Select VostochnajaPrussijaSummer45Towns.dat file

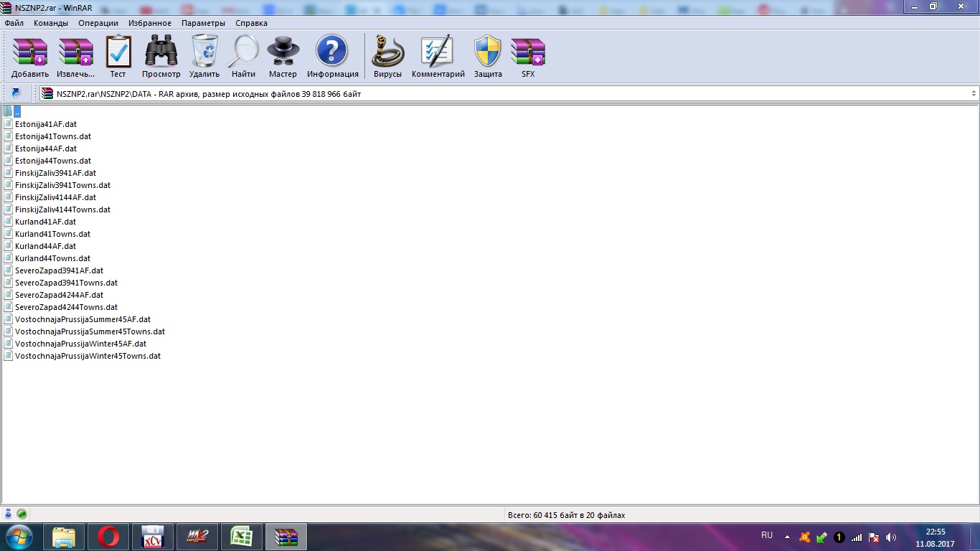(x=90, y=331)
